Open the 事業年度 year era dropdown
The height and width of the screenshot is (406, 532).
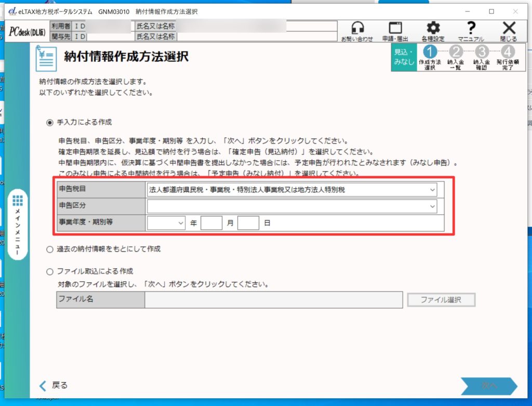(167, 223)
